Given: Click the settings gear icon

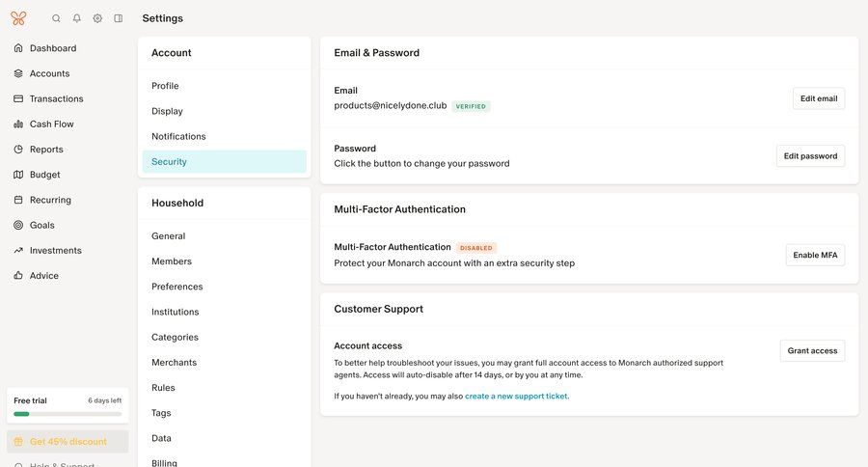Looking at the screenshot, I should click(x=97, y=18).
